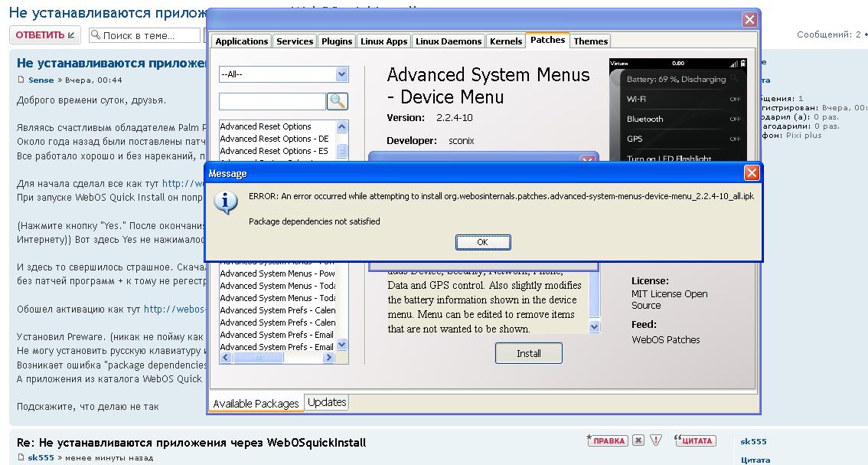The width and height of the screenshot is (868, 465).
Task: Click OK in the error message
Action: (482, 242)
